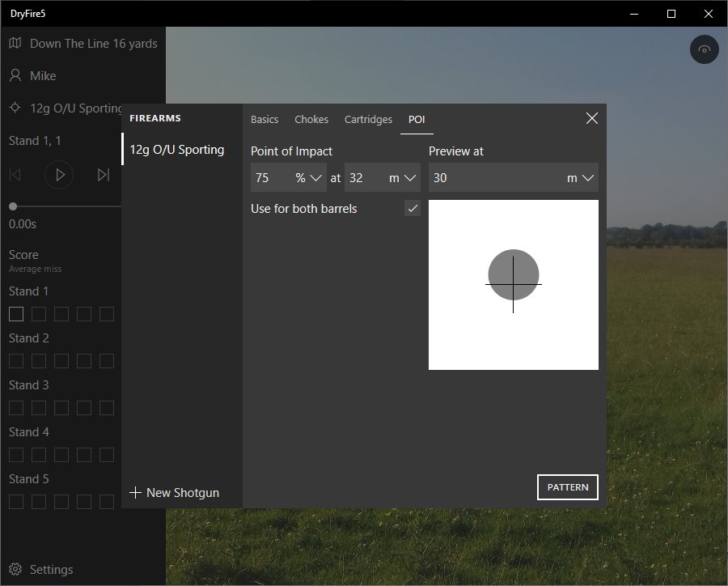Viewport: 728px width, 586px height.
Task: Uncheck Use for both barrels
Action: 413,209
